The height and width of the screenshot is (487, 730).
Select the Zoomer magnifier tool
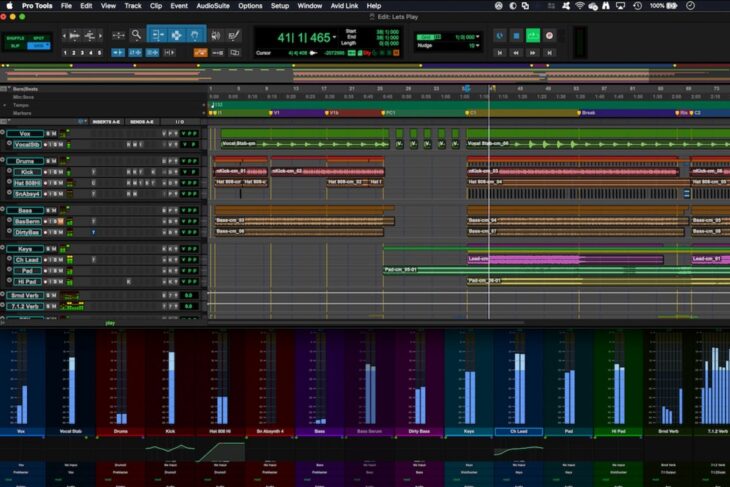point(135,35)
